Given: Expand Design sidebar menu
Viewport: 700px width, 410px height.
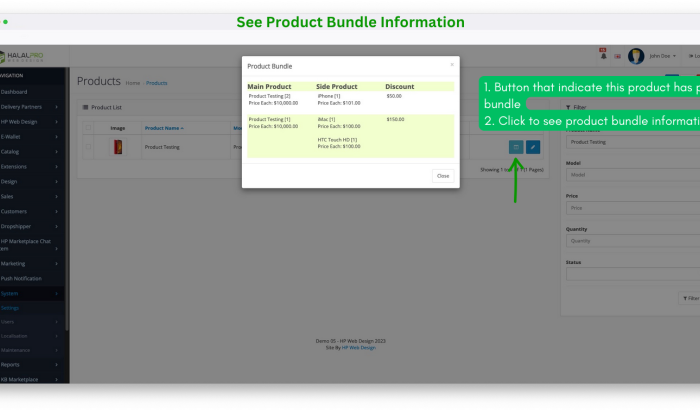Looking at the screenshot, I should (31, 181).
